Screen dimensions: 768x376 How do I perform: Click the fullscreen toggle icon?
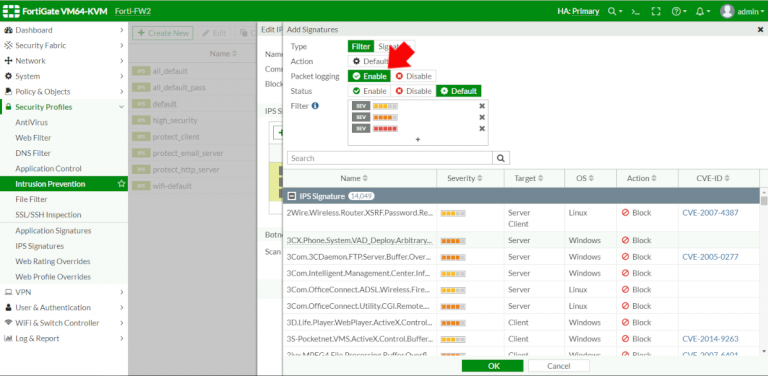[x=656, y=11]
